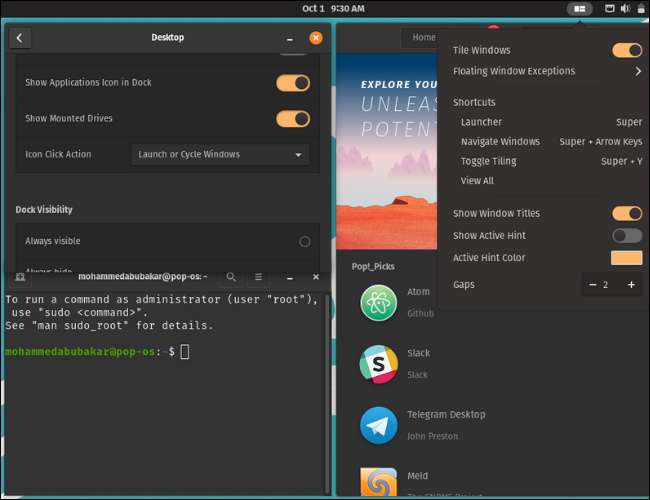Click the tiling indicator icon in top bar
The height and width of the screenshot is (500, 650).
pos(579,9)
